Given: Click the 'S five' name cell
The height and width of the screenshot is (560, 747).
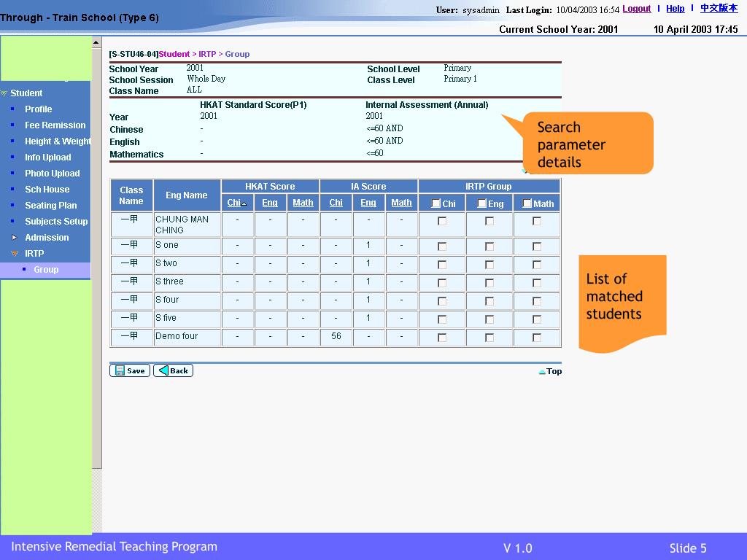Looking at the screenshot, I should (187, 318).
